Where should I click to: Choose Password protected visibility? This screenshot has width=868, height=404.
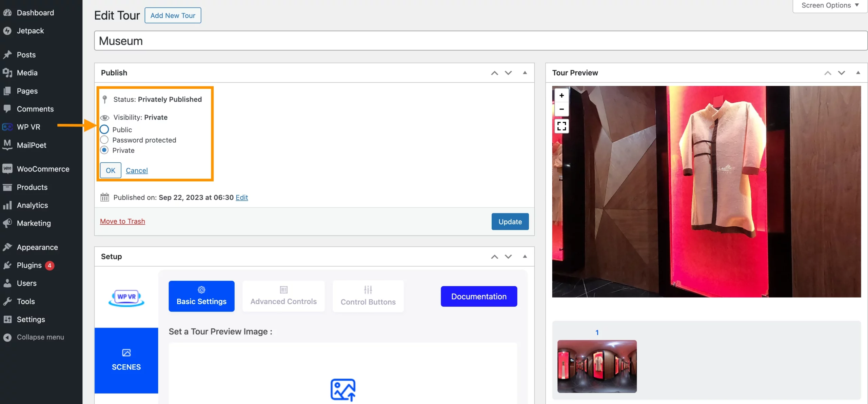(x=104, y=140)
